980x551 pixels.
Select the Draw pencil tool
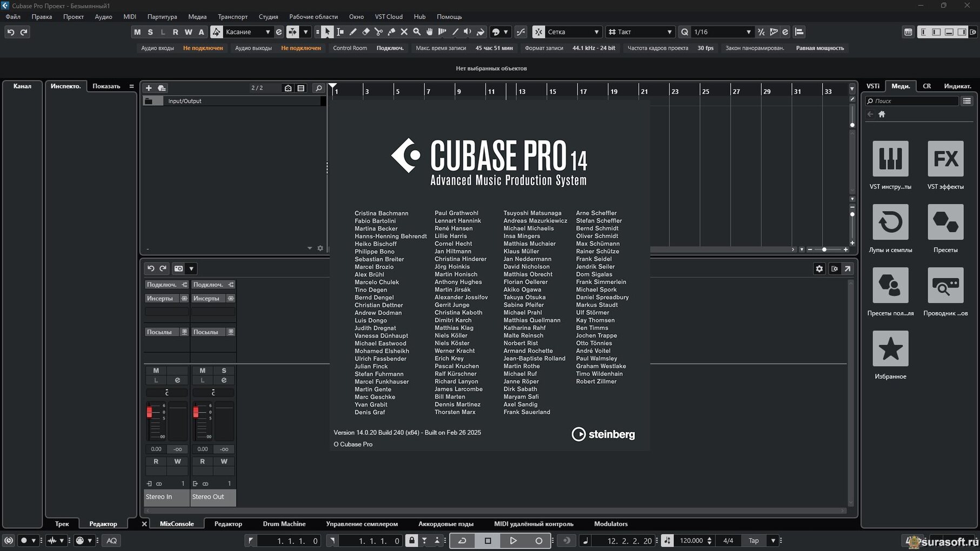[x=353, y=32]
